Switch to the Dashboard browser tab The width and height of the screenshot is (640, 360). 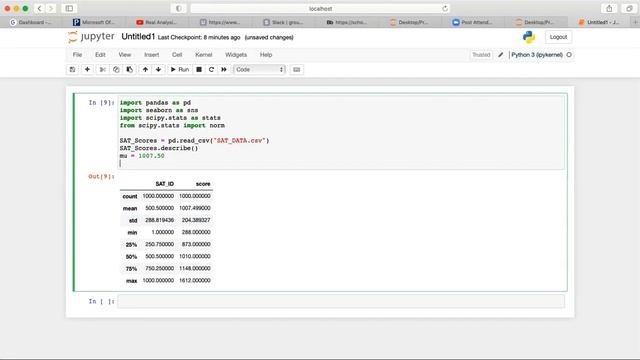(x=31, y=22)
